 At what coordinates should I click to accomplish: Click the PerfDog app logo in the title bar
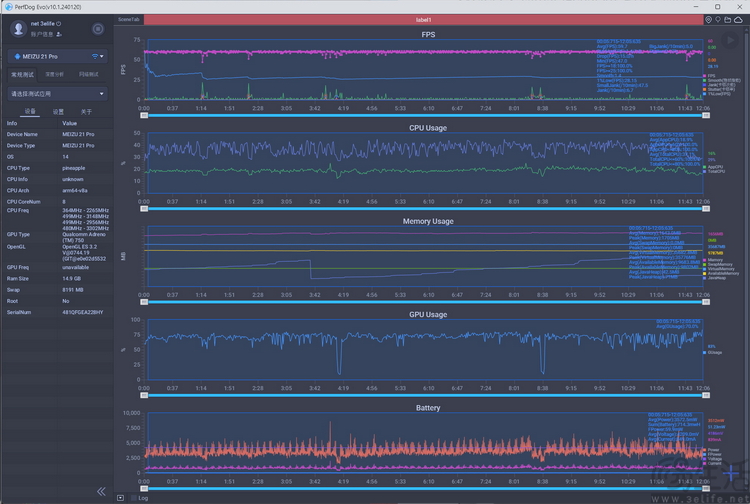[x=8, y=7]
